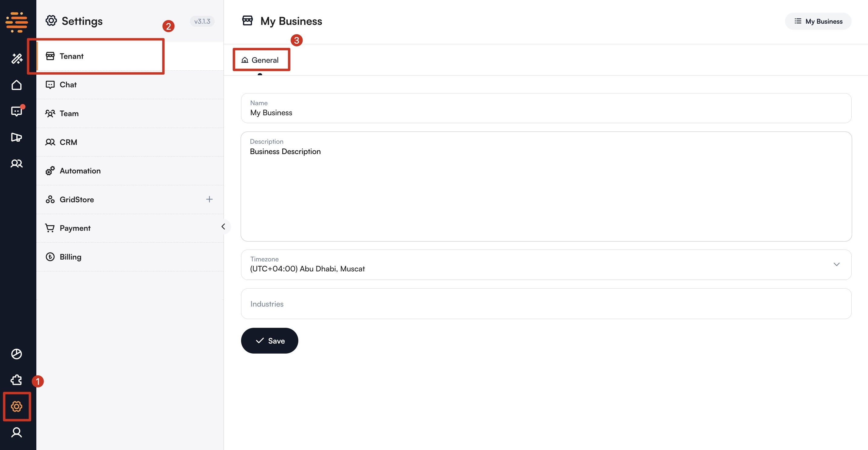
Task: Expand GridStore with the plus icon
Action: [209, 199]
